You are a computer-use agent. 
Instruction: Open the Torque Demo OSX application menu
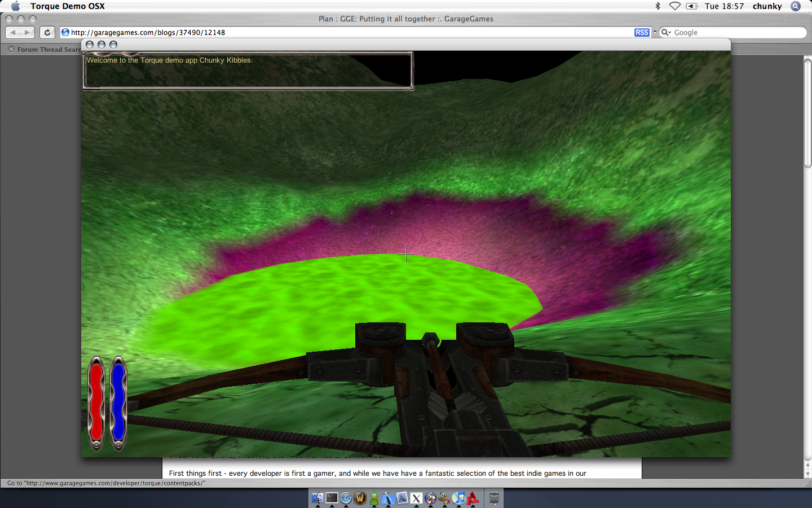point(67,6)
